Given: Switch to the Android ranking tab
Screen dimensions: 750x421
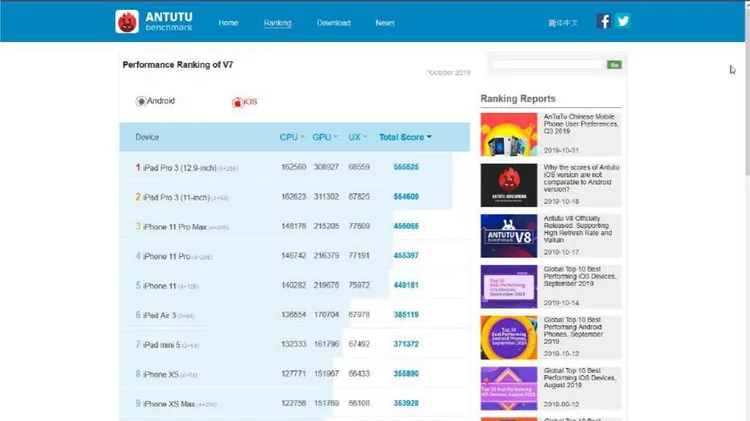Looking at the screenshot, I should (155, 101).
